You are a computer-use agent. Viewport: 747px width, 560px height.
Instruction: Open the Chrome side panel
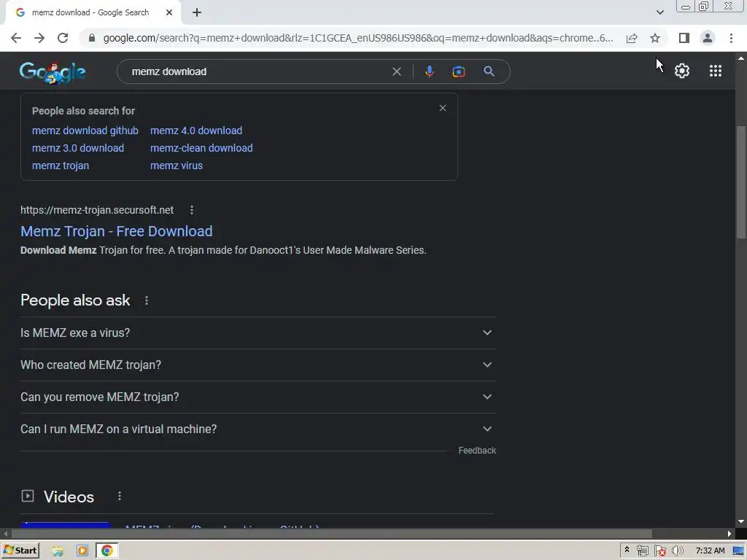pyautogui.click(x=684, y=38)
